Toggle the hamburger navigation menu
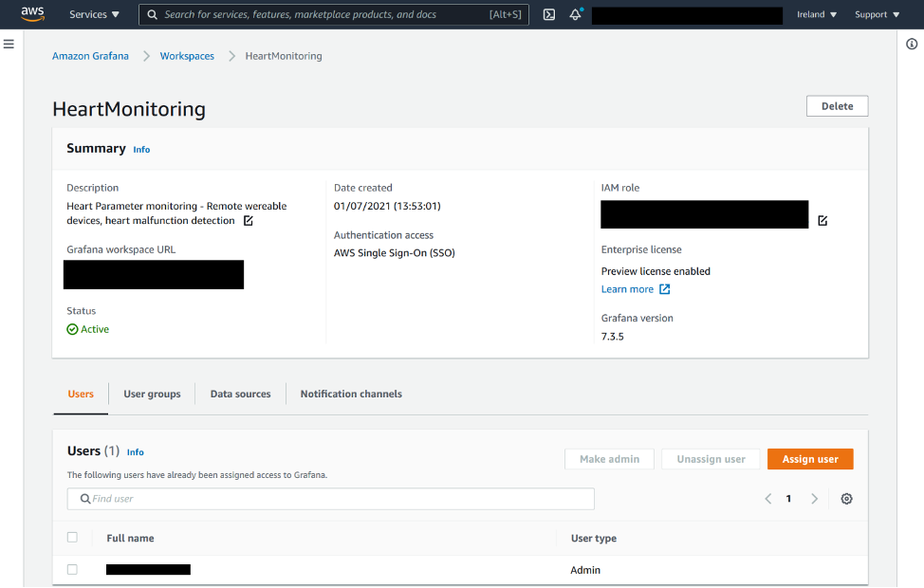The height and width of the screenshot is (588, 924). click(x=9, y=45)
